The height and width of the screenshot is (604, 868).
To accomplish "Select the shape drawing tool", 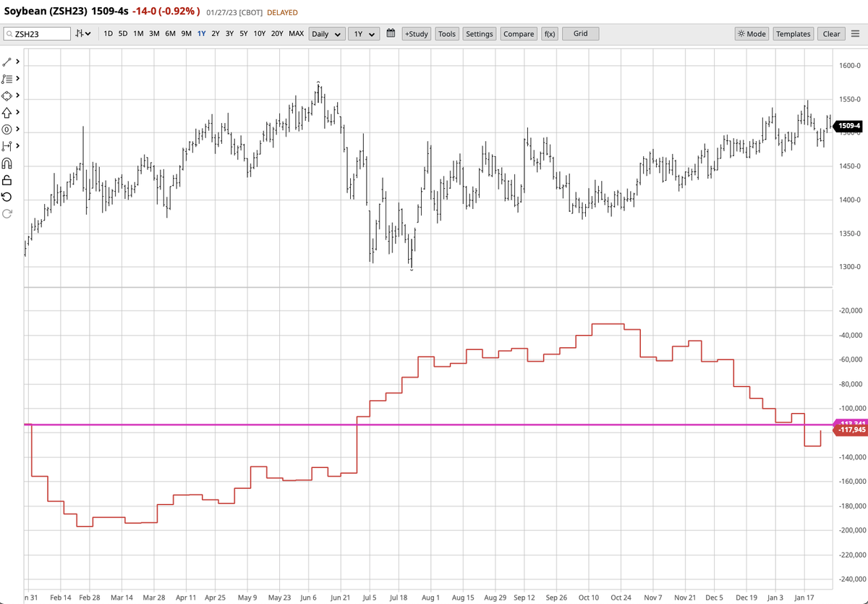I will (x=7, y=95).
